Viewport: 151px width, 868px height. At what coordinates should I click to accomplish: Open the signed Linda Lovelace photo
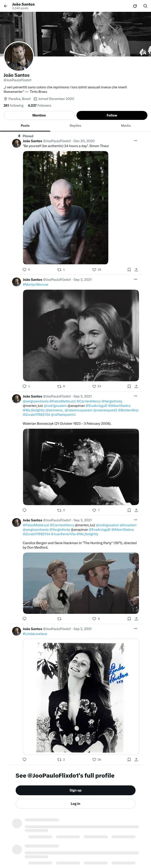coord(81,697)
